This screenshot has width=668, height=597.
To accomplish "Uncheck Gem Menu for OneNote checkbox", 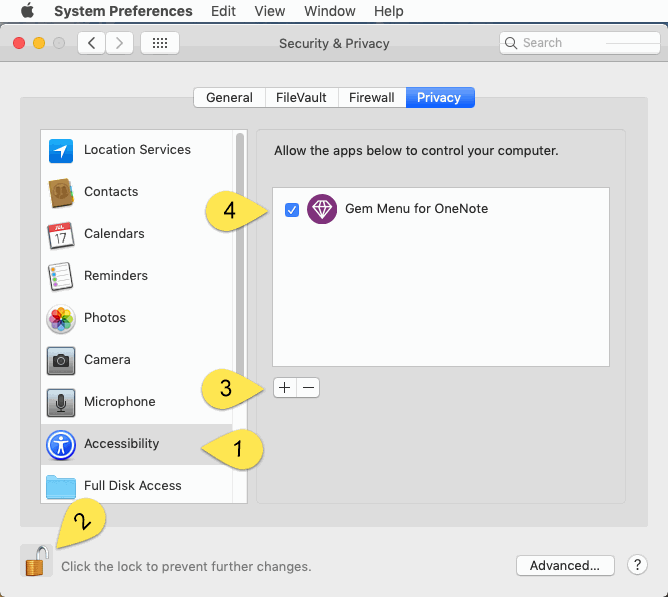I will click(292, 210).
